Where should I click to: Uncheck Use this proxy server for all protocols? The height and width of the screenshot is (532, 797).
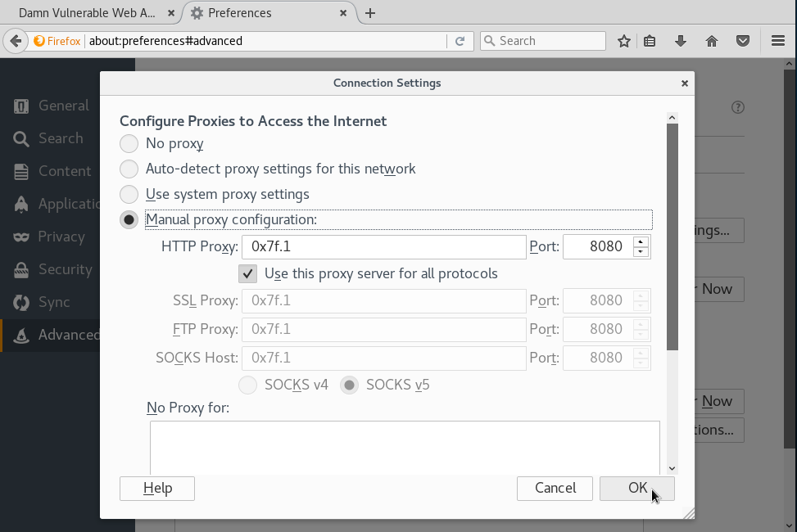(x=248, y=273)
